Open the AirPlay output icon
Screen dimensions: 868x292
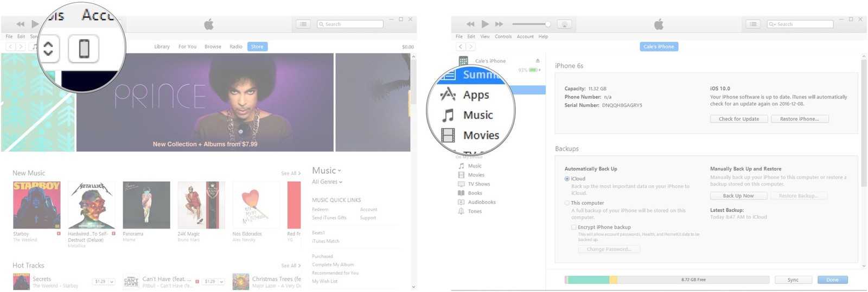coord(564,24)
